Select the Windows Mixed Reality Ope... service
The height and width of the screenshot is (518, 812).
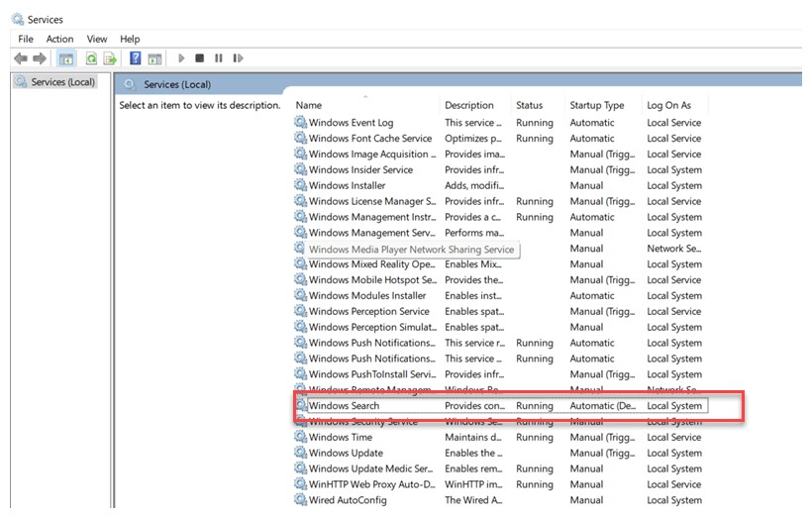coord(500,264)
